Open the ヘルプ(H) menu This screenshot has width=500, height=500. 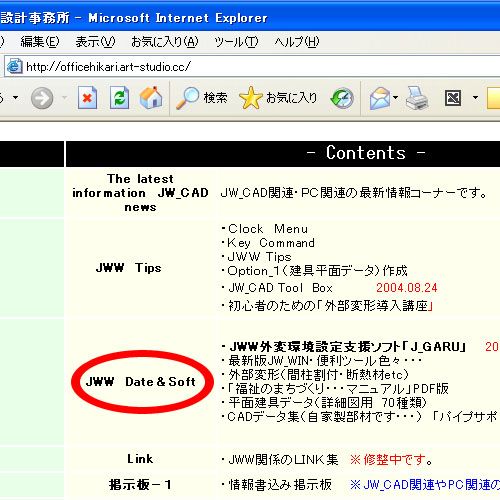point(297,42)
